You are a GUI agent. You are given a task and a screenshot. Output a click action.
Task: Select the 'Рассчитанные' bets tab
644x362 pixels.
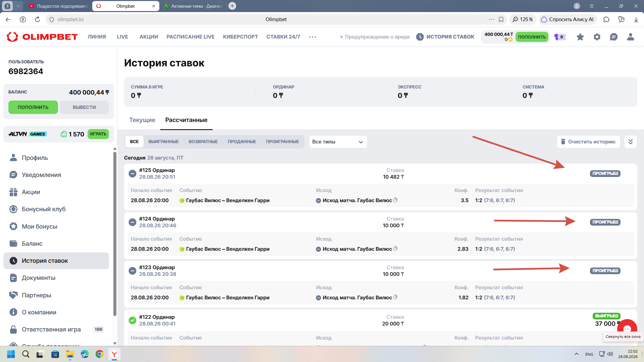[186, 120]
